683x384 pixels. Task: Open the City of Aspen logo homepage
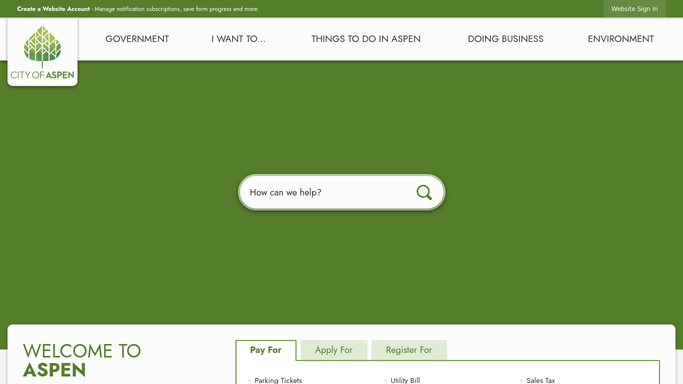tap(43, 52)
